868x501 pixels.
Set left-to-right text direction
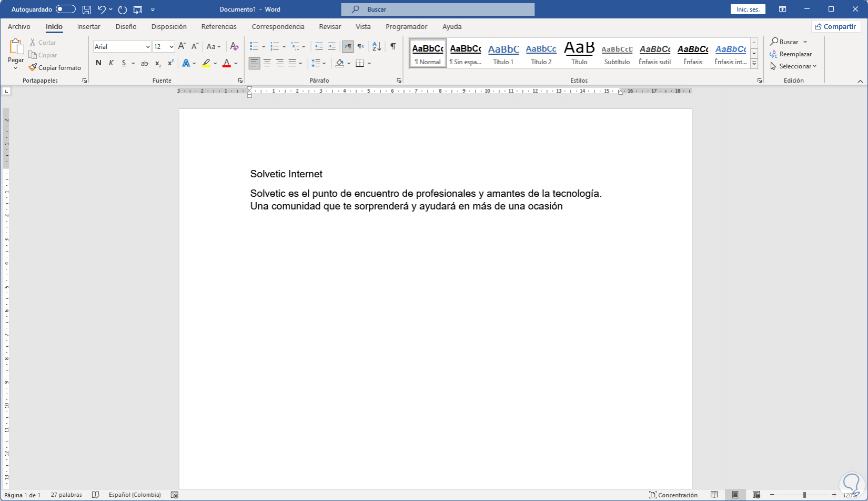pos(348,46)
